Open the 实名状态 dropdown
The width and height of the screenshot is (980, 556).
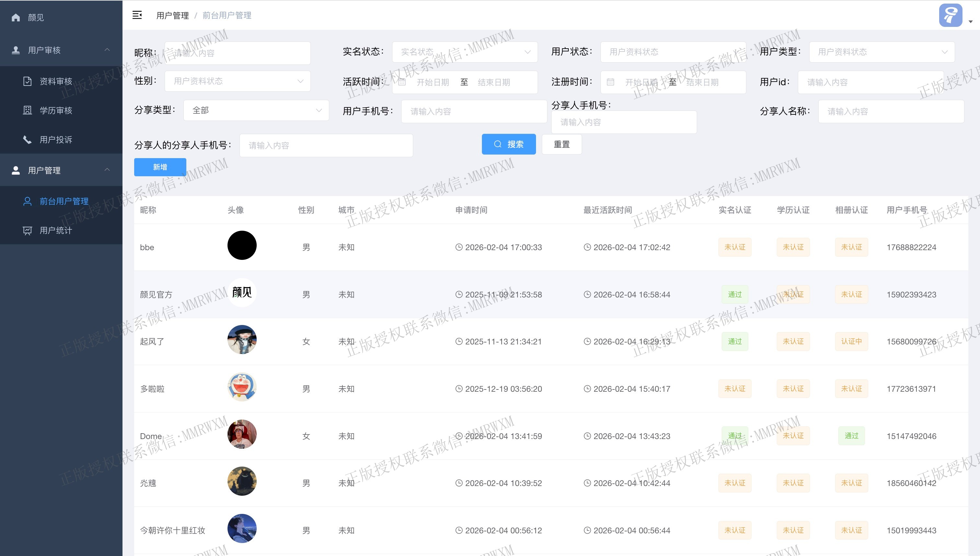pos(464,52)
